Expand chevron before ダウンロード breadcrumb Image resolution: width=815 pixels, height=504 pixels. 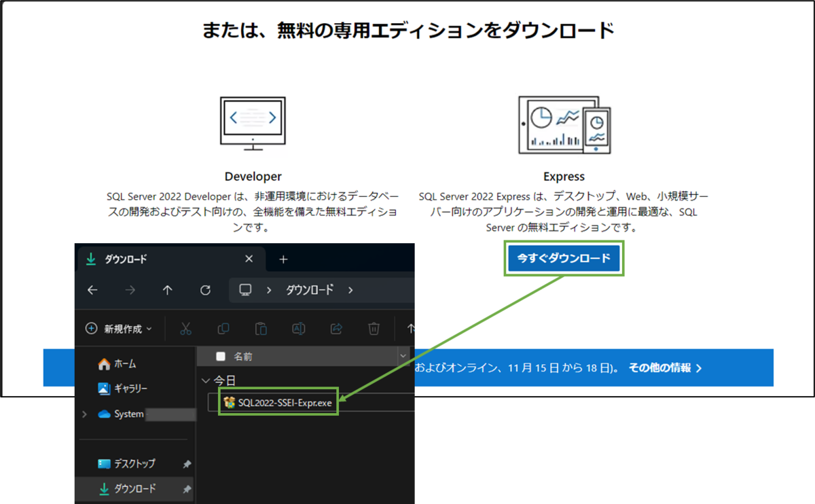coord(269,290)
